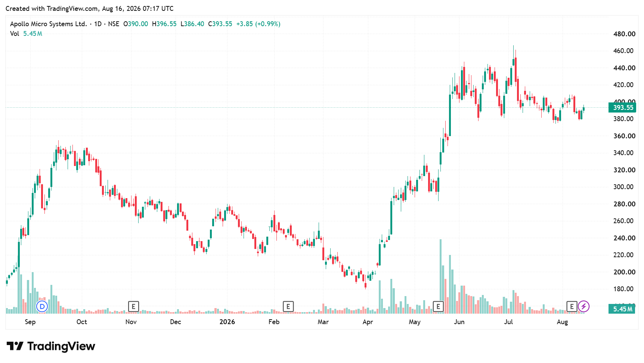644x363 pixels.
Task: Click the current price tag 393.55
Action: (622, 108)
